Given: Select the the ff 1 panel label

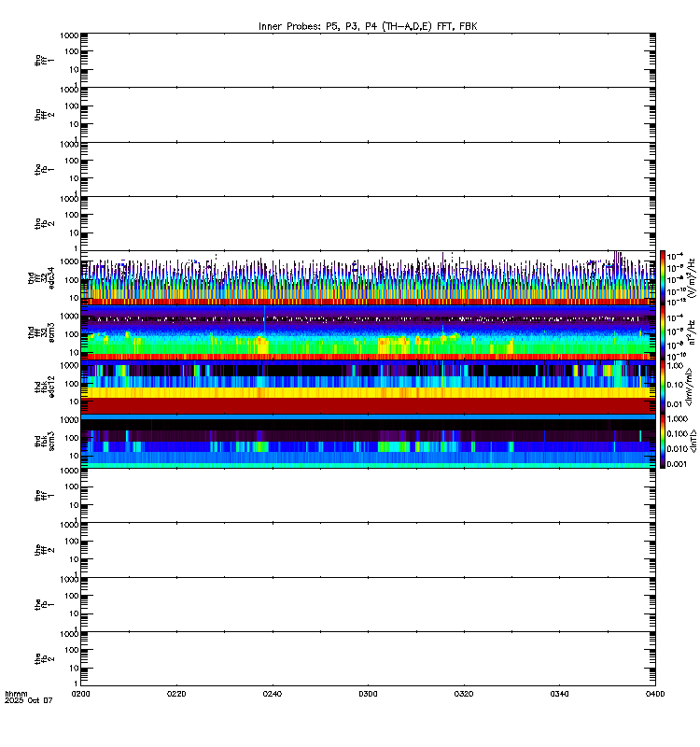Looking at the screenshot, I should click(44, 496).
